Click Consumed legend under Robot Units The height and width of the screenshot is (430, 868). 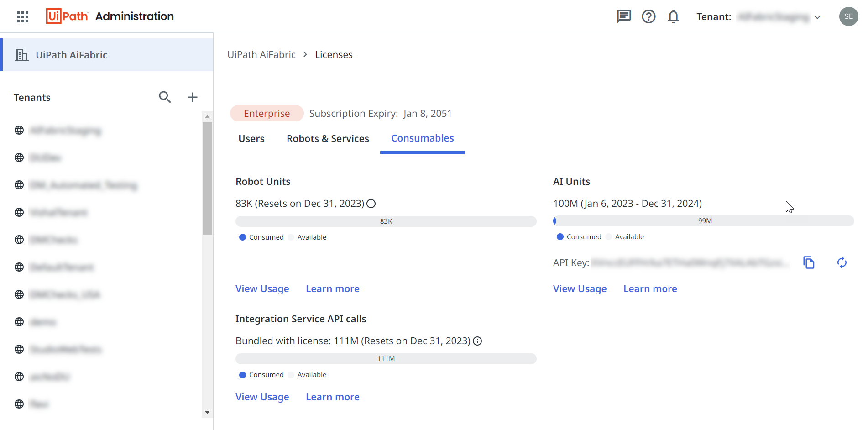click(x=261, y=237)
